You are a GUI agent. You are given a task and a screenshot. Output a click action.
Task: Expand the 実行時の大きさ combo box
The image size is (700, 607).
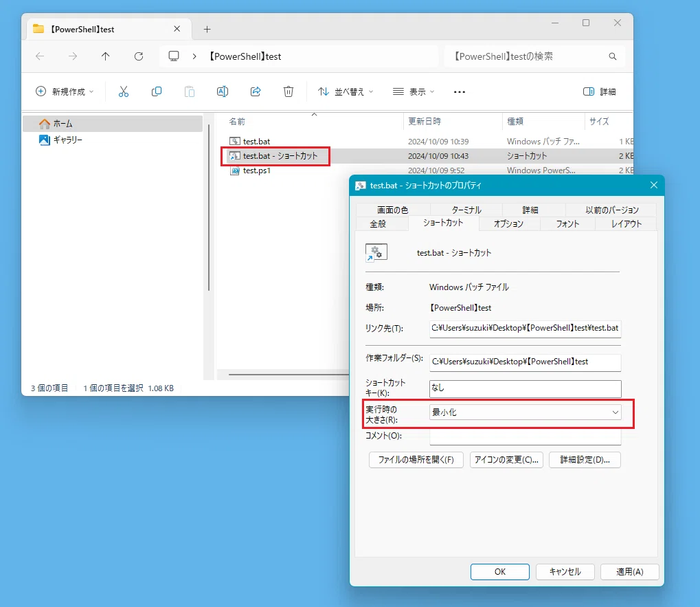coord(525,412)
